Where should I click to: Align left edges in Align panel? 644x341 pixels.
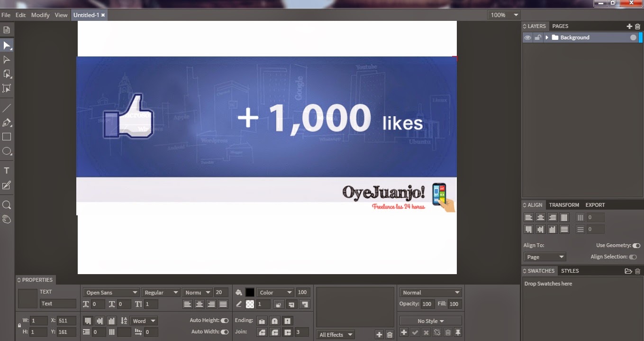(528, 217)
